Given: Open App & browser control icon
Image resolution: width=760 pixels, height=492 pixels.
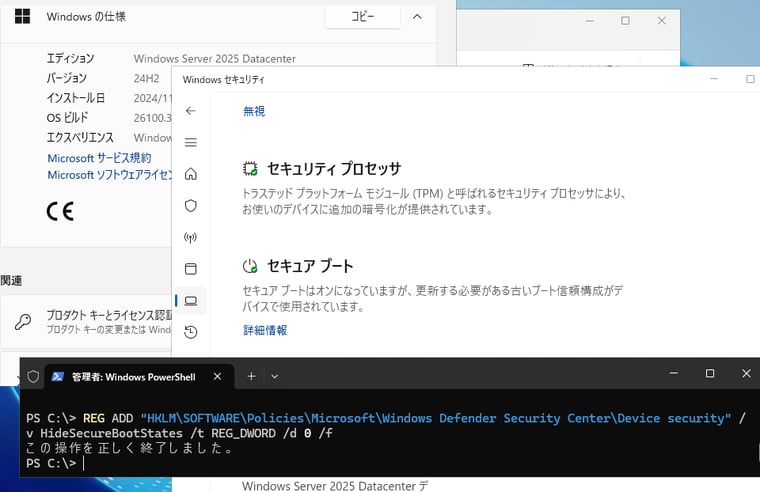Looking at the screenshot, I should pyautogui.click(x=190, y=269).
